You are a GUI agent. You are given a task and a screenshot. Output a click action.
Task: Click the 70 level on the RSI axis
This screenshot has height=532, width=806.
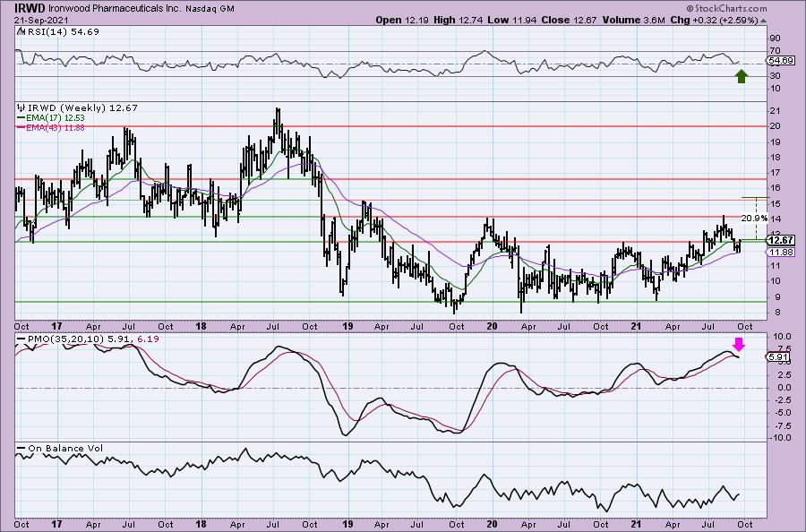[x=775, y=51]
